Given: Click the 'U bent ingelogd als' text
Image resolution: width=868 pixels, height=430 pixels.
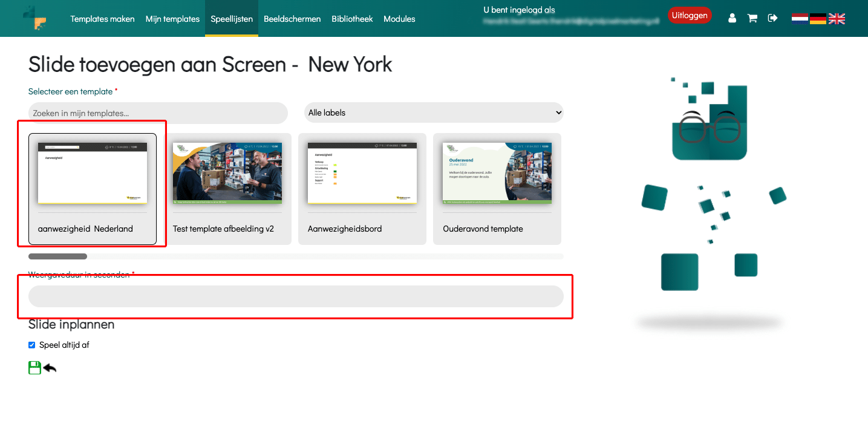Looking at the screenshot, I should coord(519,10).
